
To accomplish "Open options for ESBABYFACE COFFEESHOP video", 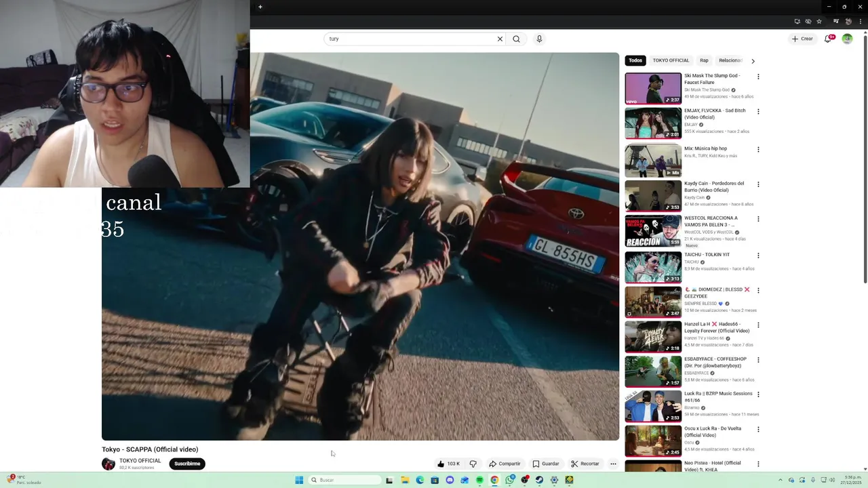I will [x=758, y=360].
